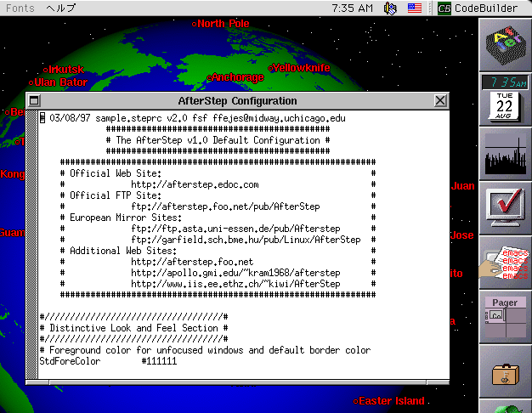Viewport: 532px width, 413px height.
Task: Click 'The AfterStep v1.0 Default Configuration' heading
Action: tap(218, 140)
